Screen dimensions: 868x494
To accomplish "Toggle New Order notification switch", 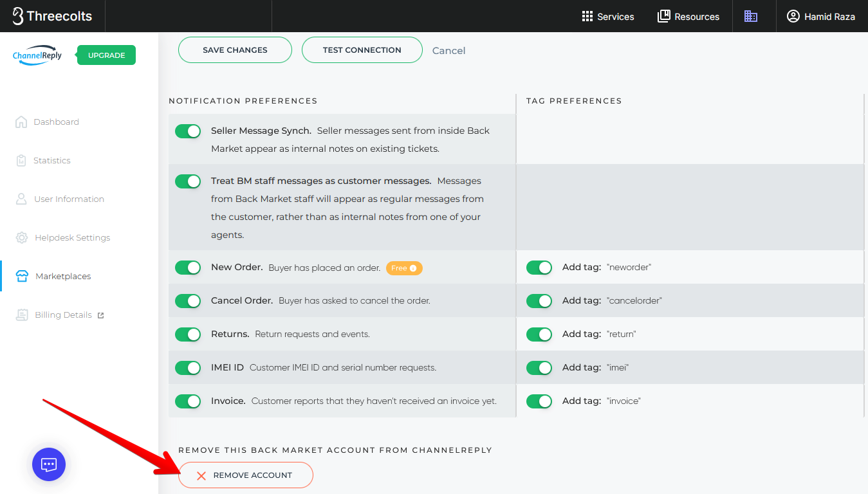I will pyautogui.click(x=188, y=268).
